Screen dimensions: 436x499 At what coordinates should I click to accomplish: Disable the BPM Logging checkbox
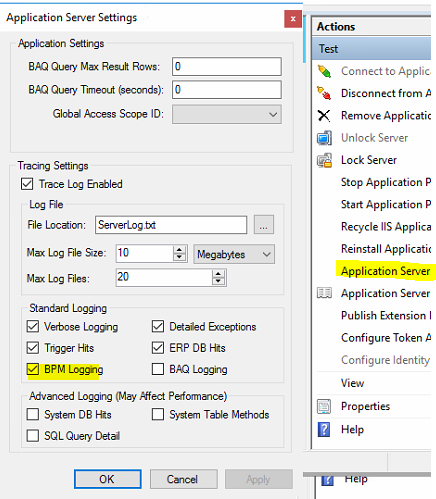coord(33,369)
